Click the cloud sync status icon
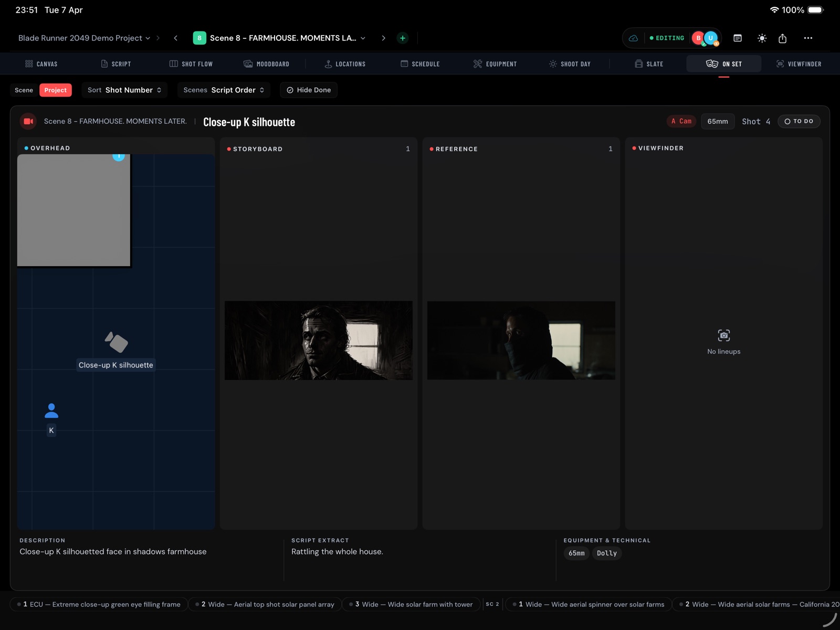This screenshot has width=840, height=630. pyautogui.click(x=634, y=38)
